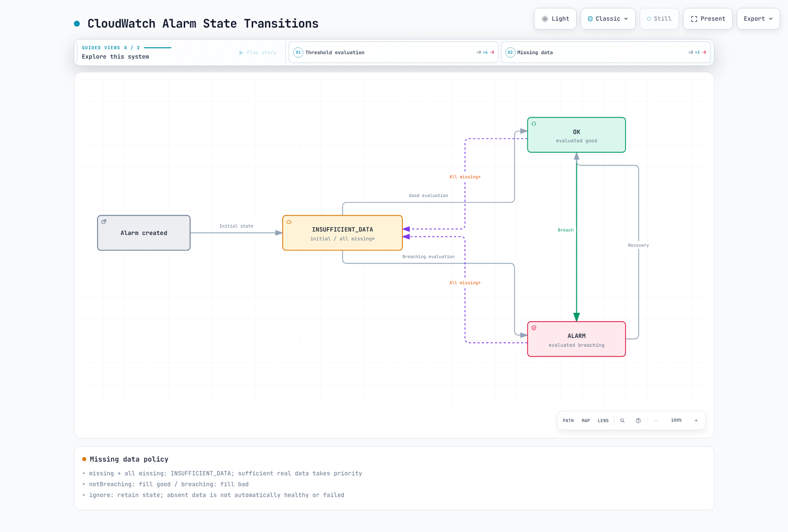Click the ignore retain state policy line
Viewport: 788px width, 532px height.
click(x=217, y=495)
